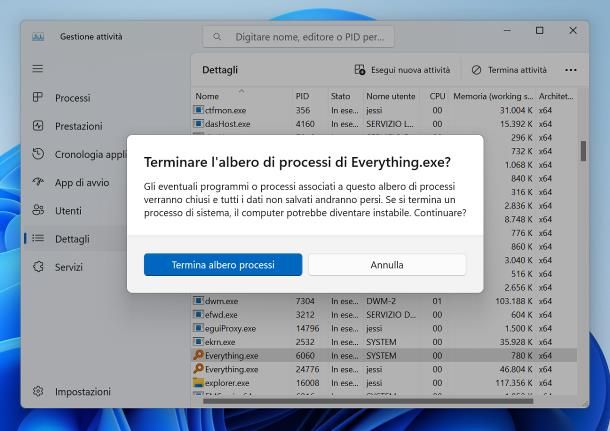Click the efwd.exe process icon

[x=198, y=314]
